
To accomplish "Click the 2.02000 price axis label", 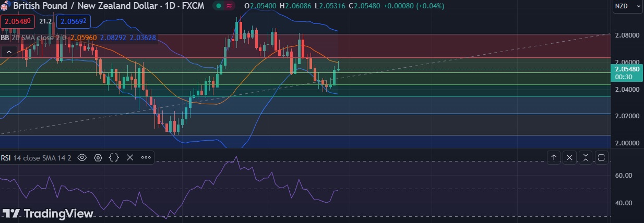I will pyautogui.click(x=627, y=116).
